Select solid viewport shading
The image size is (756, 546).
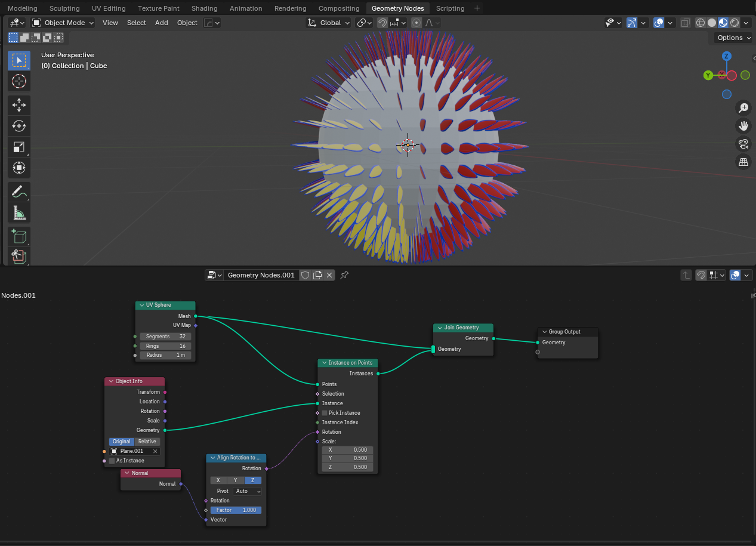(x=712, y=23)
